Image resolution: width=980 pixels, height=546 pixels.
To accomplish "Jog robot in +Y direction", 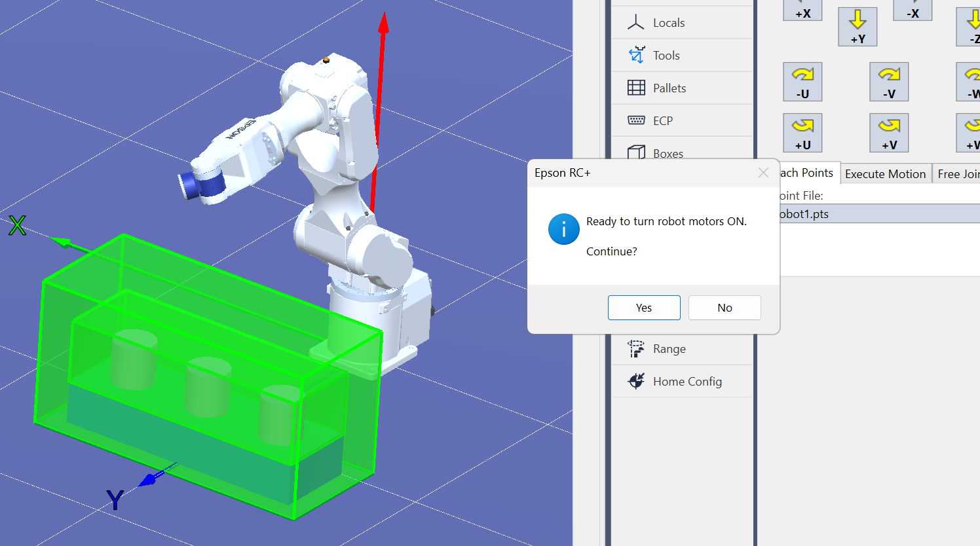I will tap(857, 27).
